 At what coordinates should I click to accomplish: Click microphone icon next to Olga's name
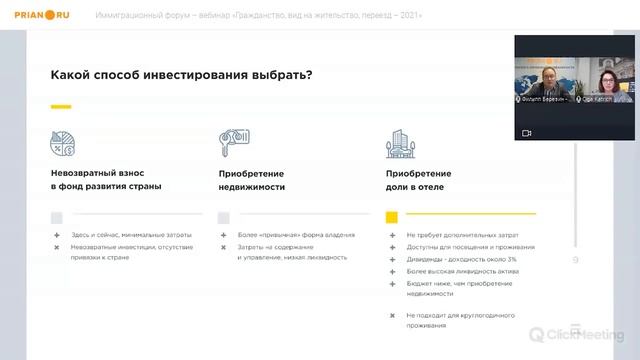point(578,99)
